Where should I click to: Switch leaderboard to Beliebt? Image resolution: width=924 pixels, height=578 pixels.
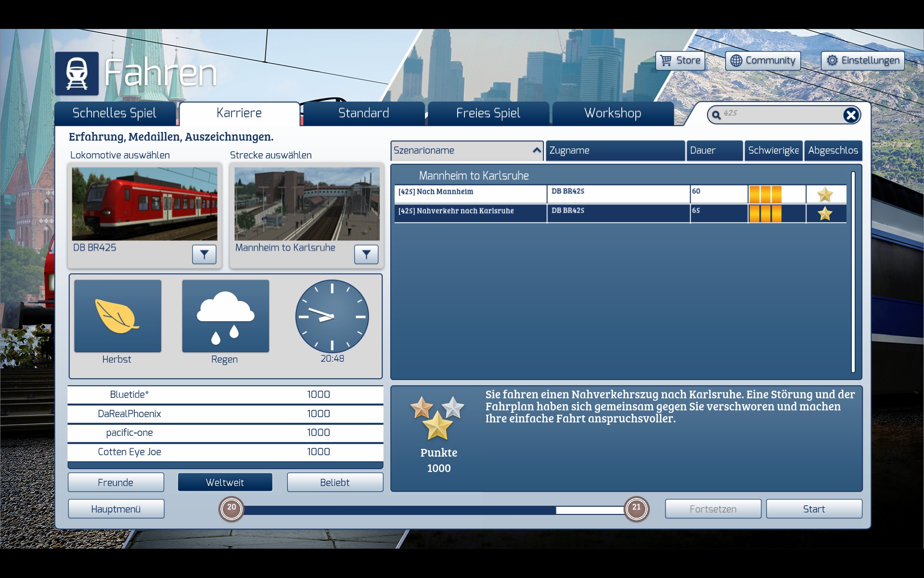point(335,482)
